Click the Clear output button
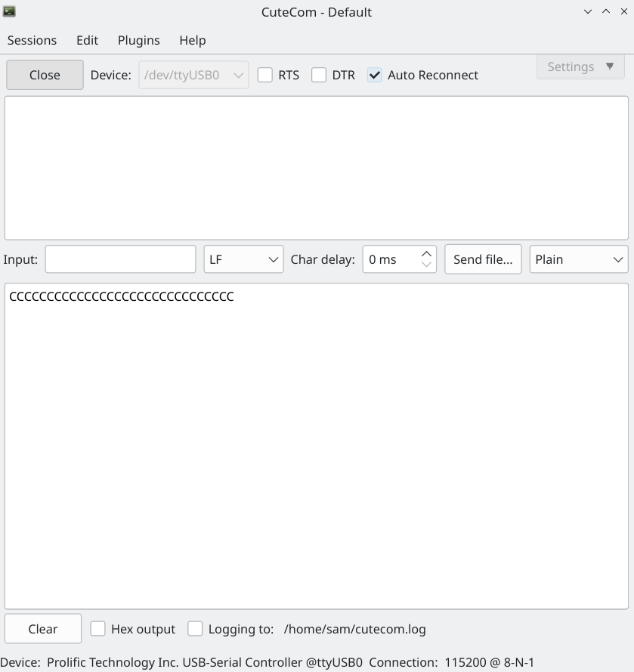 tap(43, 629)
